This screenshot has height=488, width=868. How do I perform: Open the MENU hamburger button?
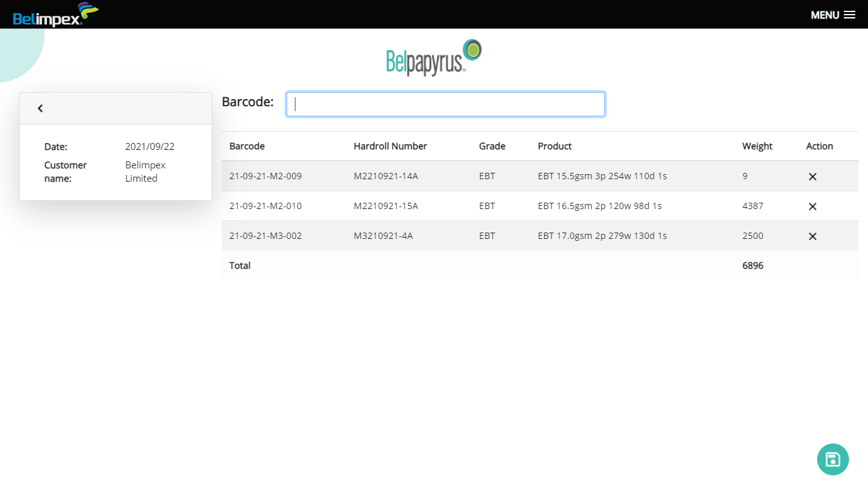[x=832, y=15]
